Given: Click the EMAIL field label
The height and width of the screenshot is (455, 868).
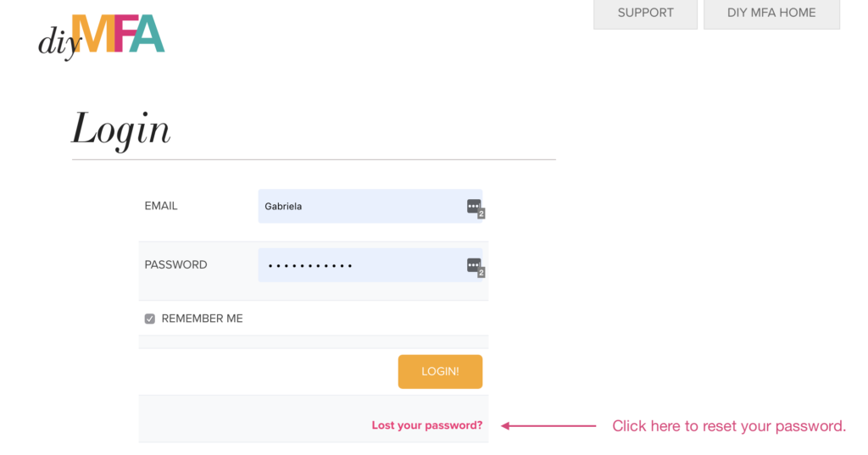Looking at the screenshot, I should click(161, 206).
